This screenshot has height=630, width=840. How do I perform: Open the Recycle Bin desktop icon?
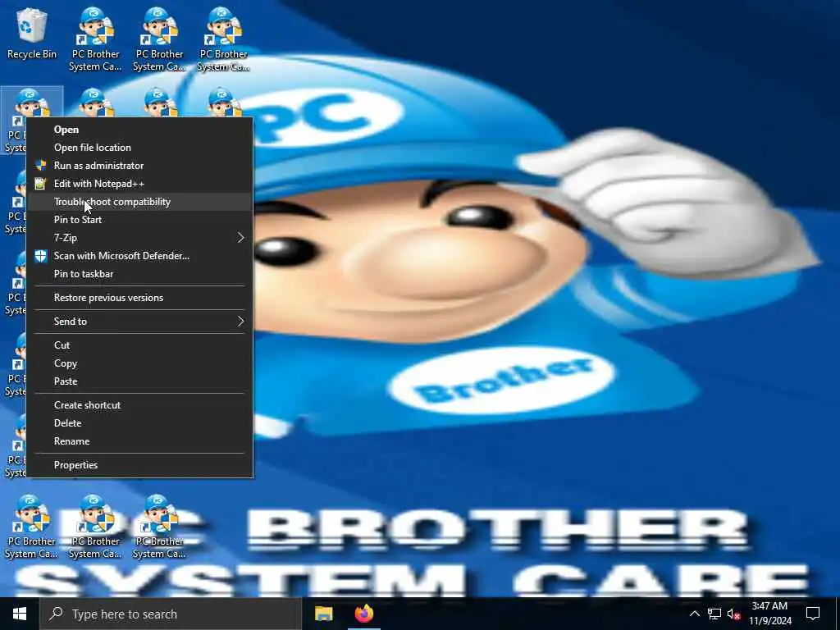(x=32, y=34)
